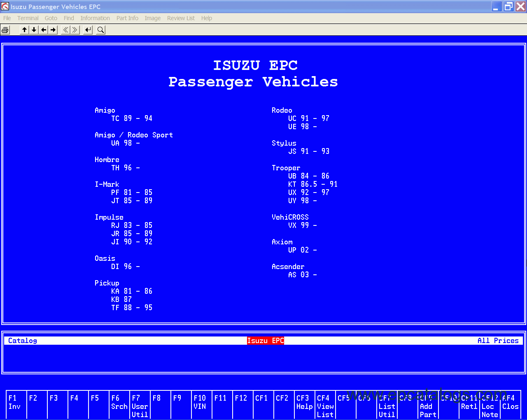Open the Terminal menu
This screenshot has width=527, height=420.
[28, 18]
